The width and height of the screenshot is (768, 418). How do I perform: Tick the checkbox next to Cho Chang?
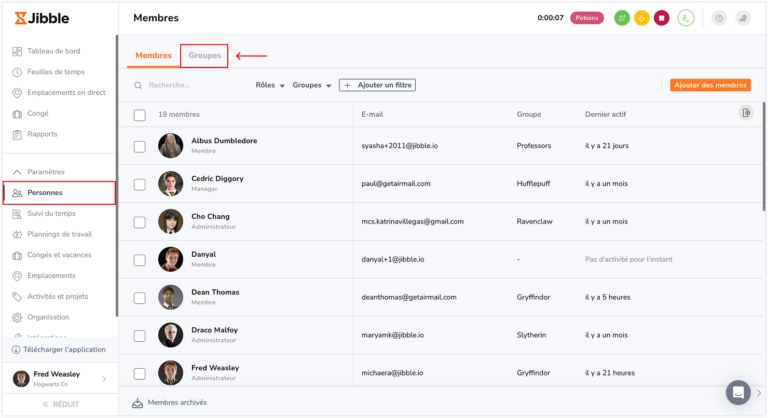pyautogui.click(x=140, y=222)
